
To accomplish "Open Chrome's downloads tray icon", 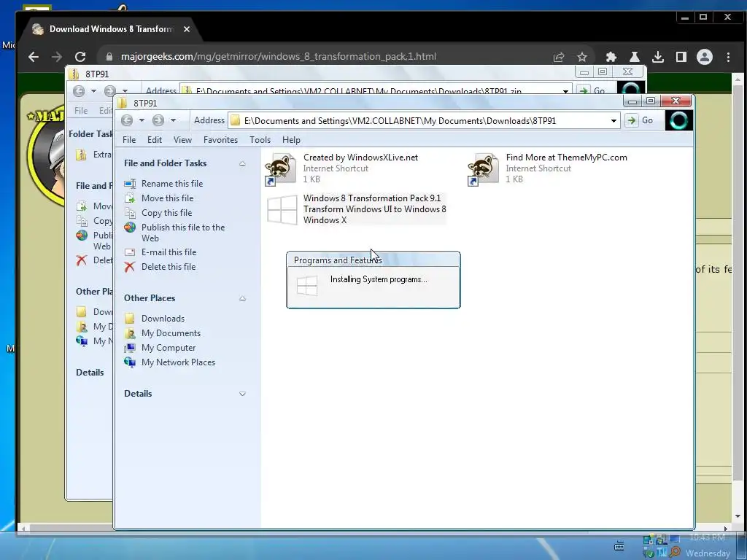I will tap(658, 57).
